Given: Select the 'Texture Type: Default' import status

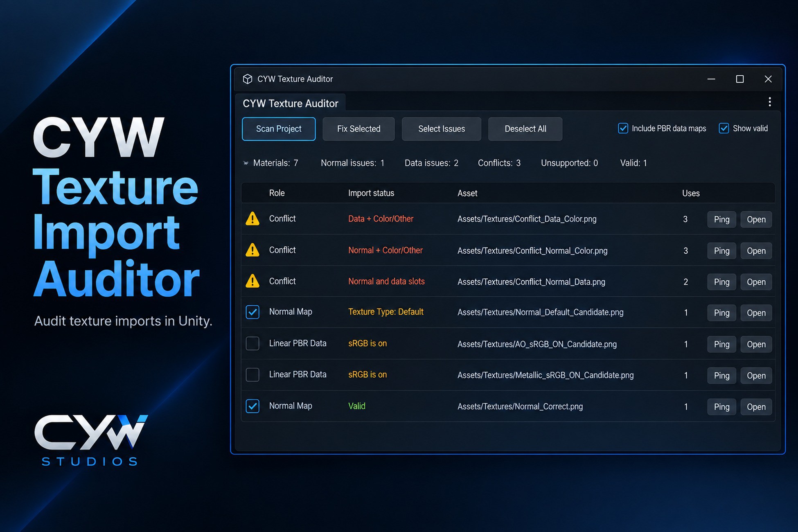Looking at the screenshot, I should [385, 312].
